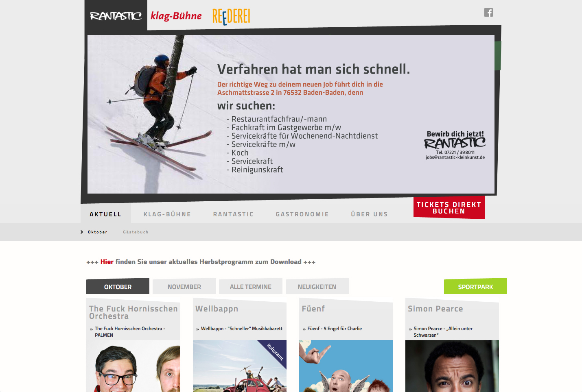Switch to the Alle Termine tab
The height and width of the screenshot is (392, 582).
click(x=250, y=286)
